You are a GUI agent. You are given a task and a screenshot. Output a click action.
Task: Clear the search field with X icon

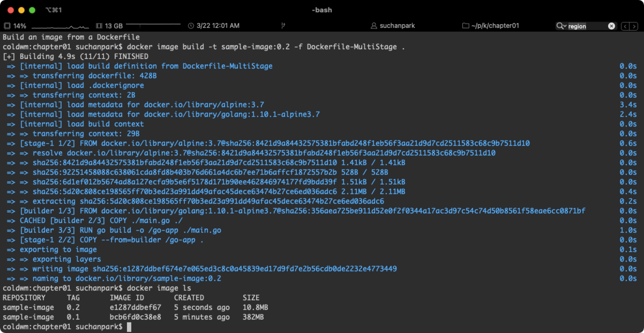tap(611, 26)
